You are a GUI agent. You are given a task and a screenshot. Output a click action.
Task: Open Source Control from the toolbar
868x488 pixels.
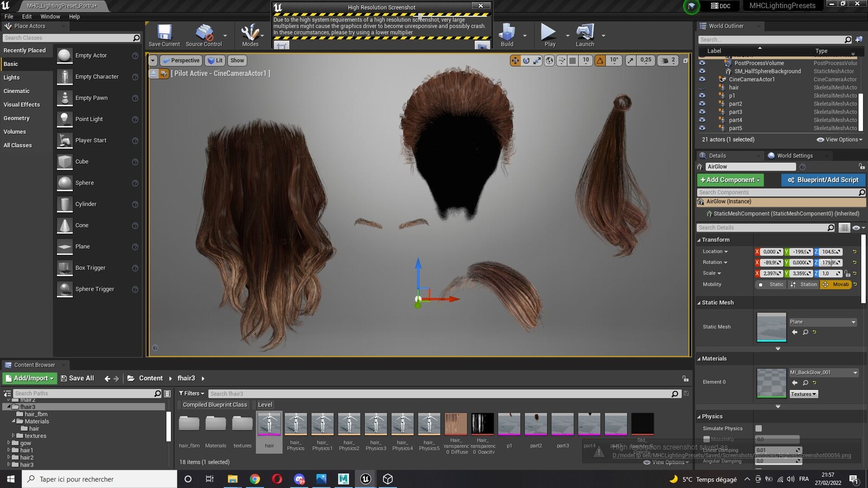[203, 35]
